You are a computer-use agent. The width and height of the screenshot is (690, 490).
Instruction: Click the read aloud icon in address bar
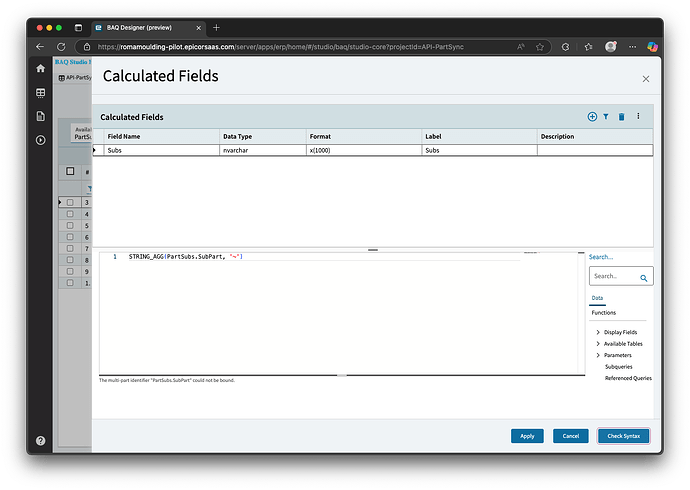click(x=521, y=47)
